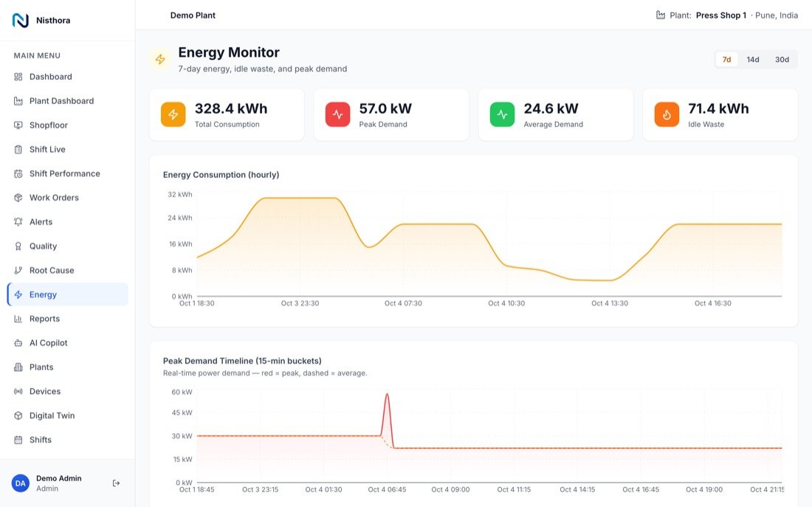Open the Dashboard menu item

[68, 77]
